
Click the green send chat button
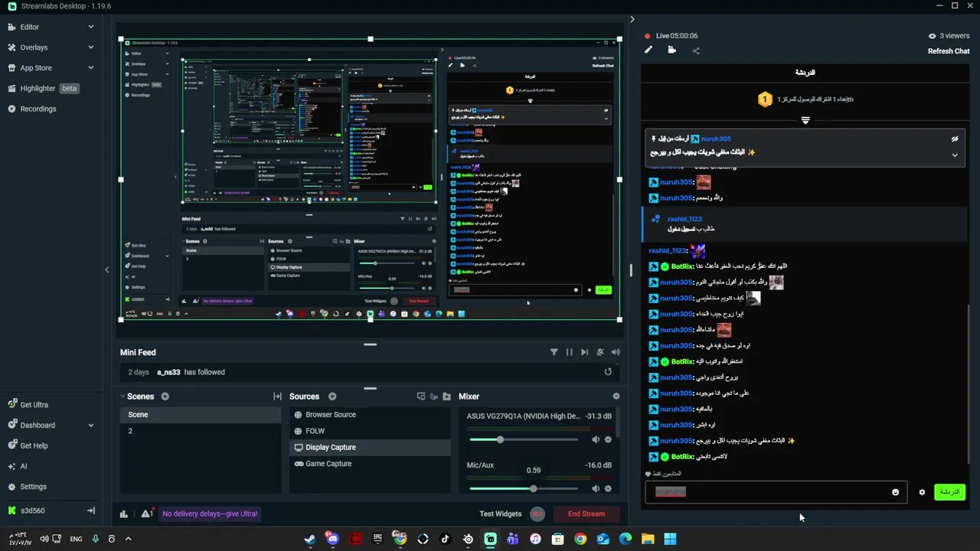pyautogui.click(x=949, y=492)
